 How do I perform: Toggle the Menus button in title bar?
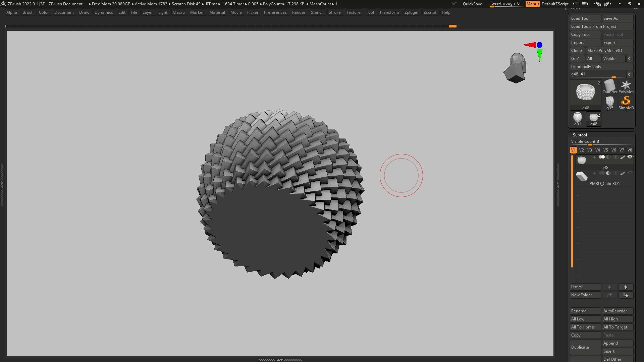point(532,4)
